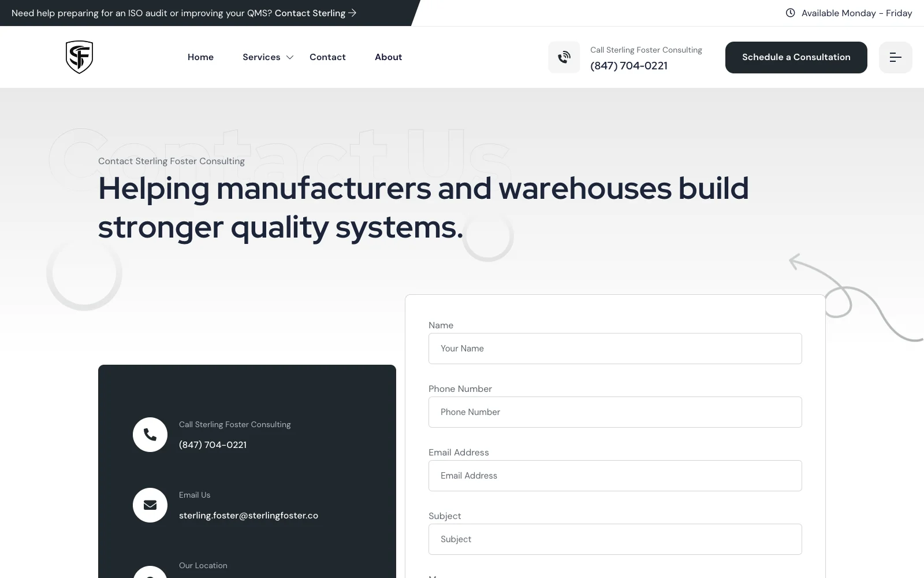
Task: Click the phone icon in the dark card
Action: click(150, 435)
